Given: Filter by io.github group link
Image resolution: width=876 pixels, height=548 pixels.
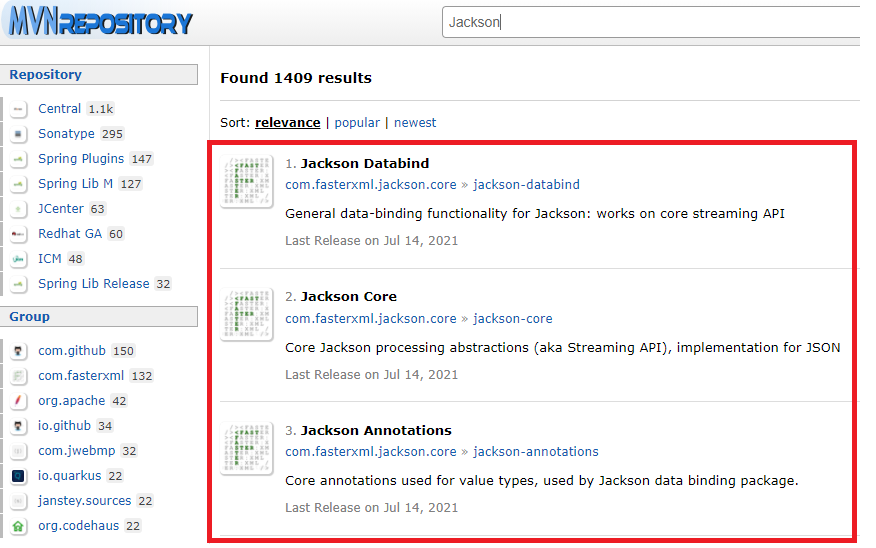Looking at the screenshot, I should click(x=64, y=426).
